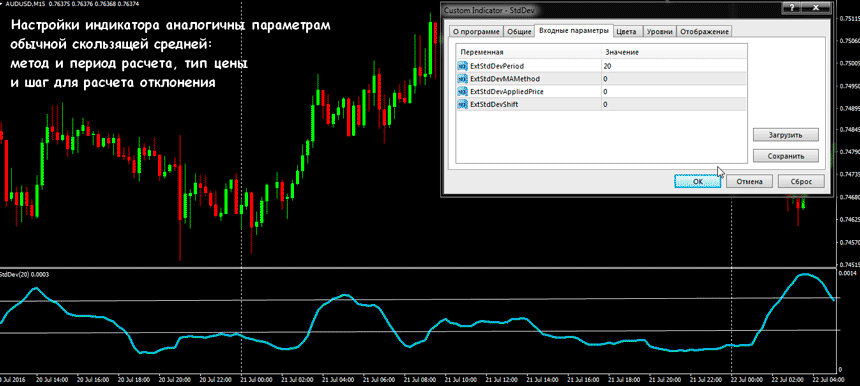Click the Отмена button
This screenshot has height=386, width=860.
click(750, 181)
